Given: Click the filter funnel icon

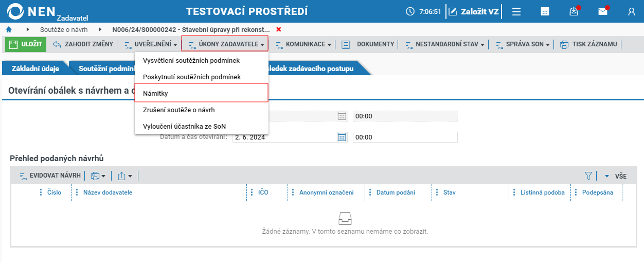Looking at the screenshot, I should tap(588, 176).
